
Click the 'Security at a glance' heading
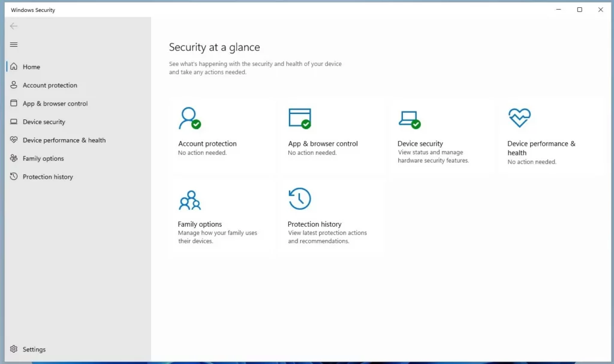coord(214,47)
